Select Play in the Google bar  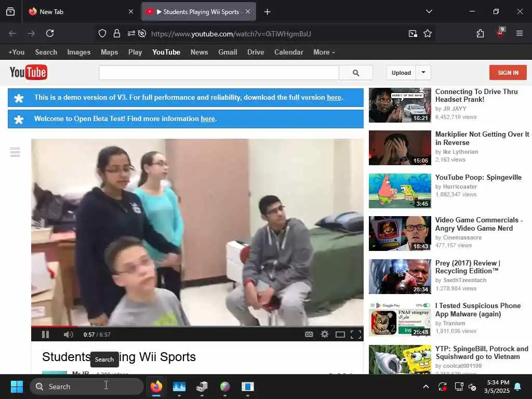coord(135,52)
